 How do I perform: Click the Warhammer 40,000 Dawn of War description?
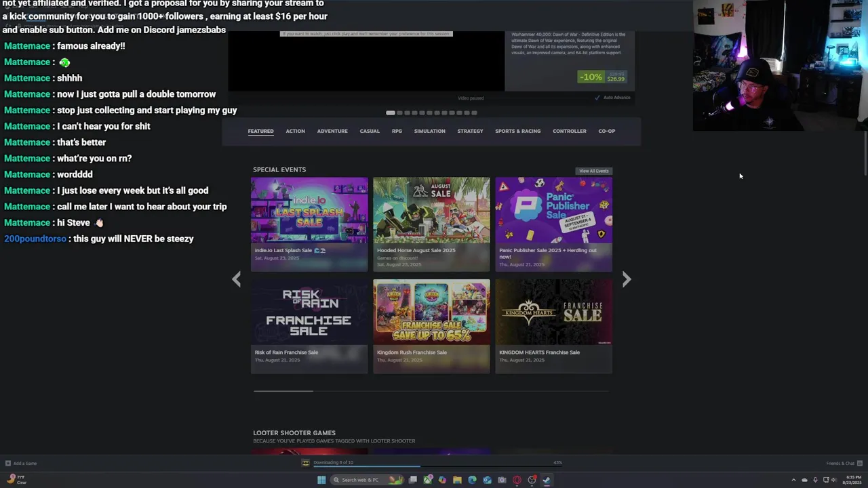pyautogui.click(x=568, y=43)
